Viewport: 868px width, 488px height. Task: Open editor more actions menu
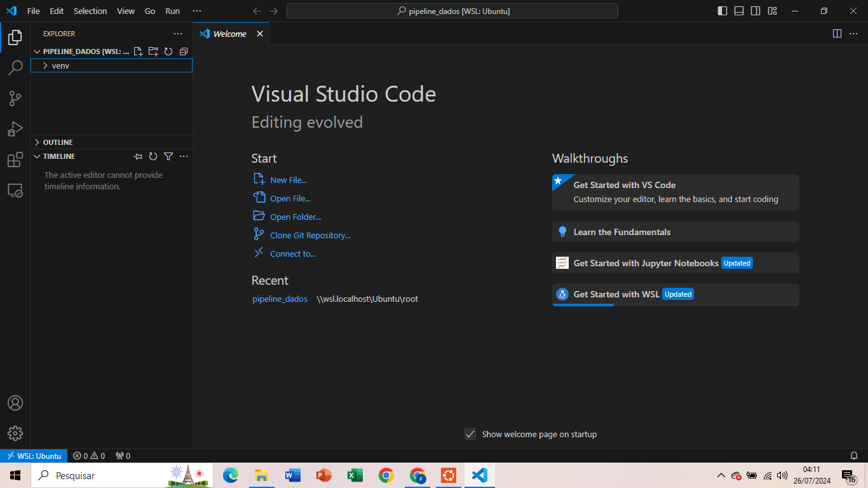pyautogui.click(x=853, y=34)
